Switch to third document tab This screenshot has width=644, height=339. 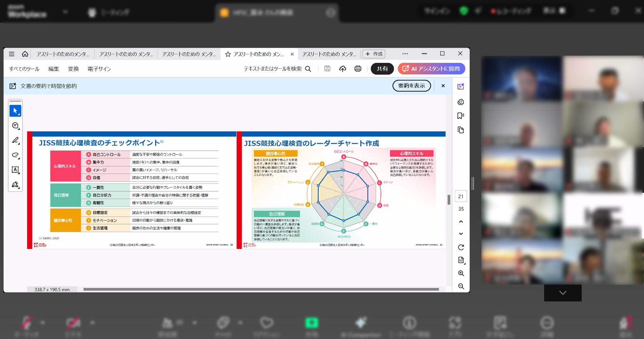(189, 54)
